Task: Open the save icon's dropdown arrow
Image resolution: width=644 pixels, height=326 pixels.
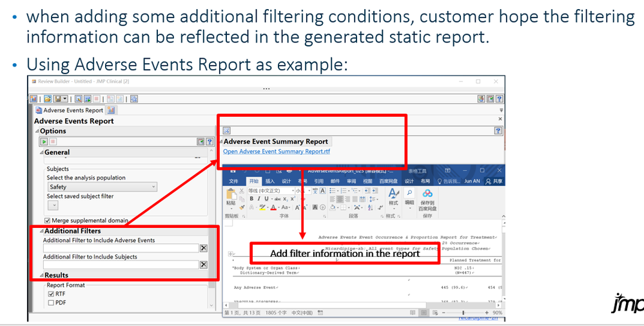Action: pyautogui.click(x=65, y=99)
